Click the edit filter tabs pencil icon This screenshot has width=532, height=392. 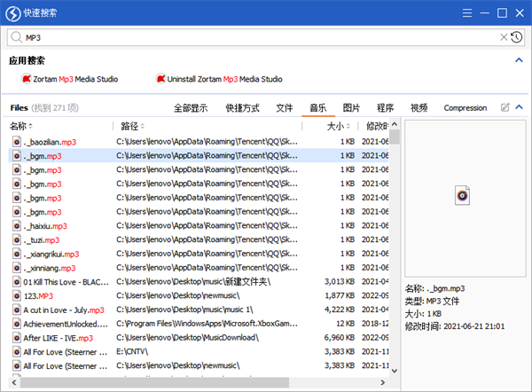point(505,107)
